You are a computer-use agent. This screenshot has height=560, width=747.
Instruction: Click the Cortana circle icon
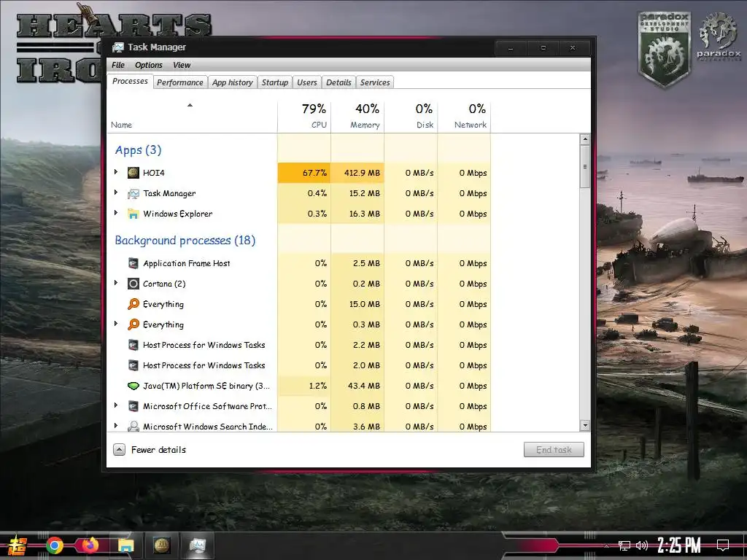pyautogui.click(x=133, y=284)
